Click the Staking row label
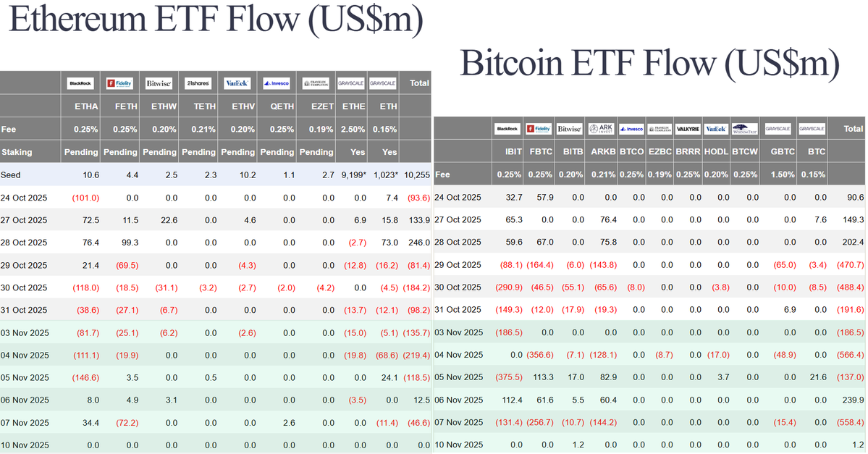Viewport: 868px width, 454px height. pyautogui.click(x=17, y=152)
